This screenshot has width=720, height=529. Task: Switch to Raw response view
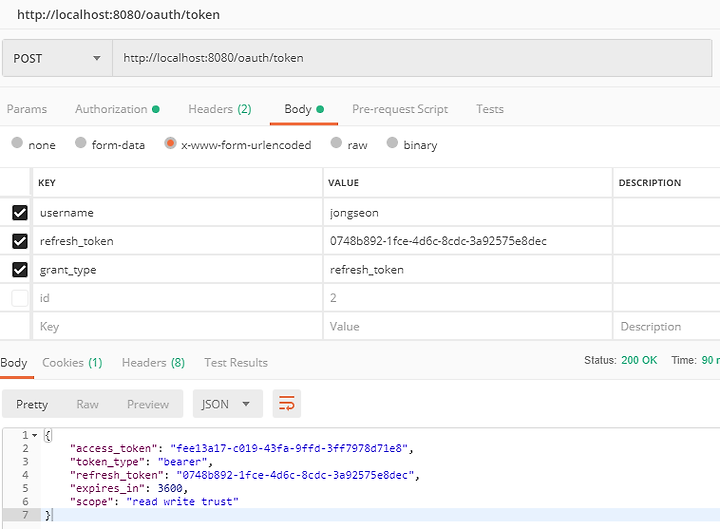(x=87, y=404)
